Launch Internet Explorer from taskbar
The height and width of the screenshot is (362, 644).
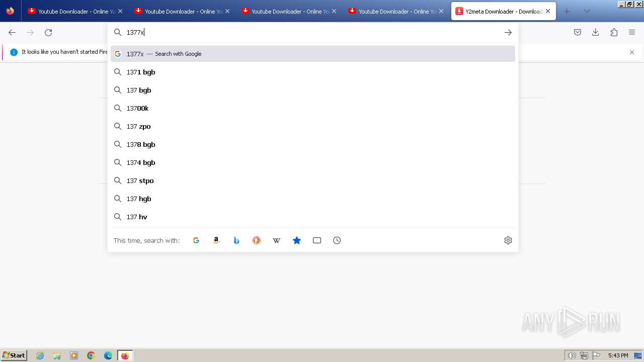click(40, 355)
